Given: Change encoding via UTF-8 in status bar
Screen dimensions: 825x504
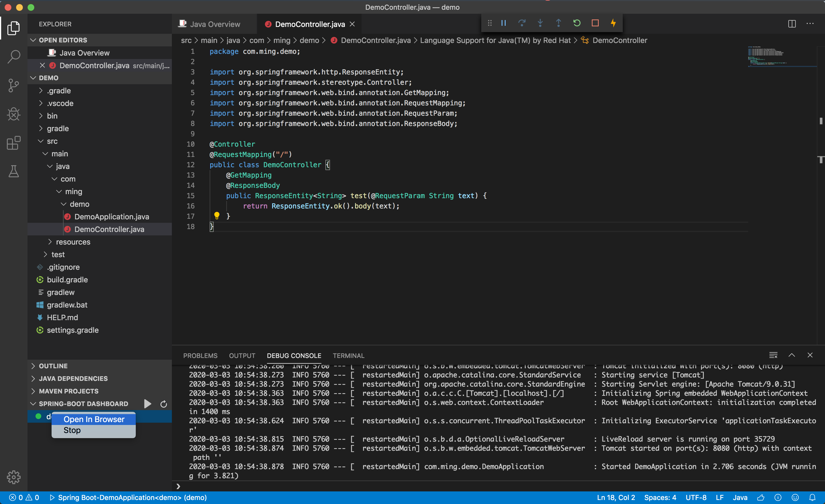Looking at the screenshot, I should [696, 498].
